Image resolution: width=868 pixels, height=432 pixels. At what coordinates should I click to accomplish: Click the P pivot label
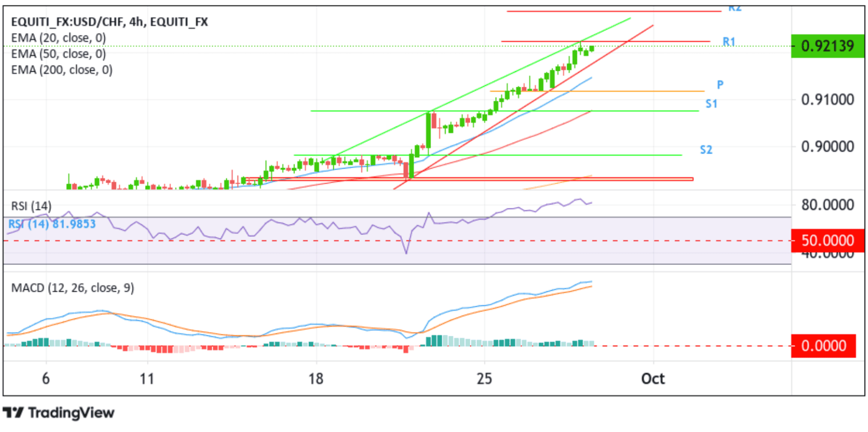point(720,85)
